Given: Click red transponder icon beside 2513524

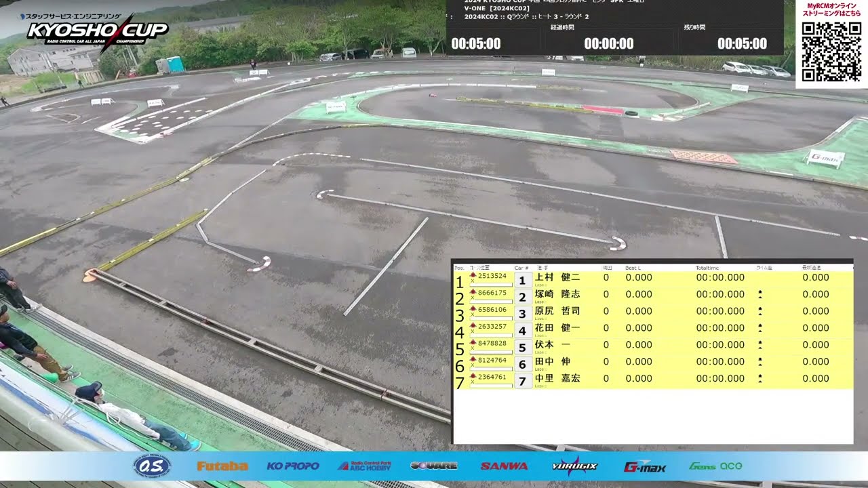Looking at the screenshot, I should (473, 275).
